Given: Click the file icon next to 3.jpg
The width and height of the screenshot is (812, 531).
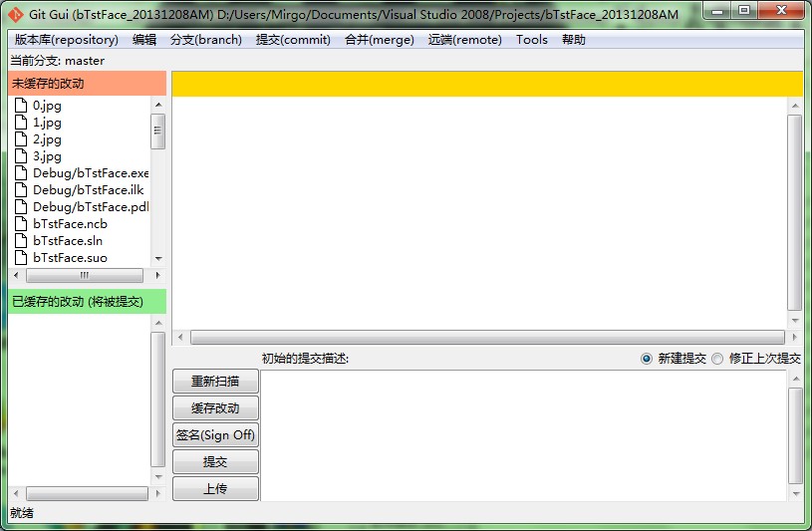Looking at the screenshot, I should pyautogui.click(x=21, y=156).
